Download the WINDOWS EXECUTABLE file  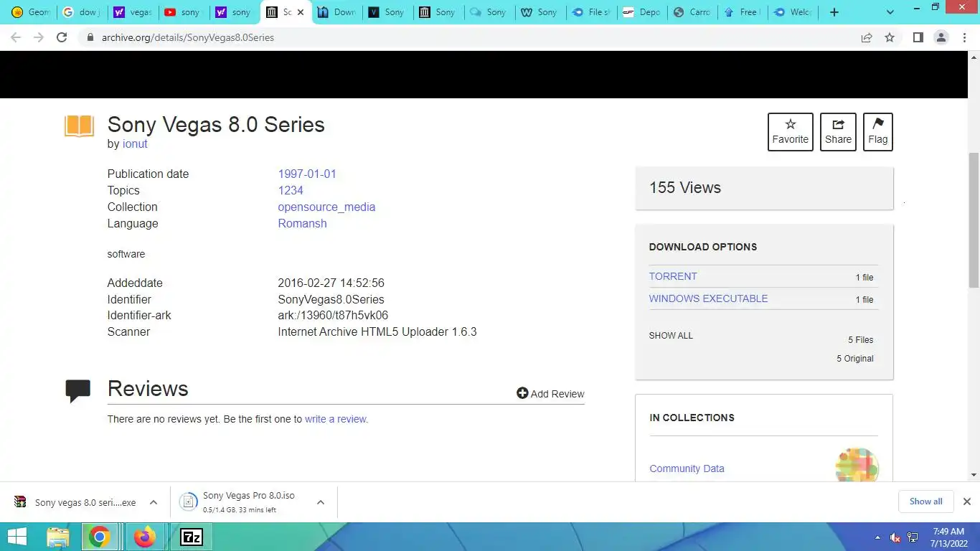[x=708, y=298]
